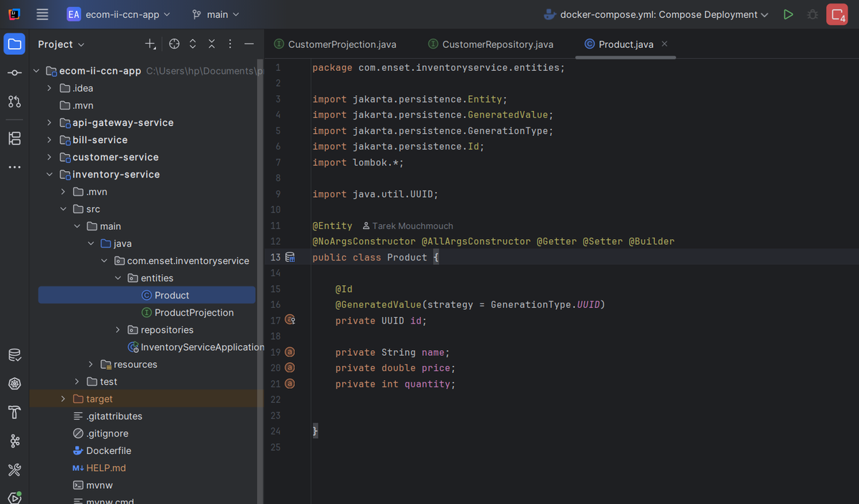Viewport: 859px width, 504px height.
Task: Collapse the inventory-service folder
Action: [49, 175]
